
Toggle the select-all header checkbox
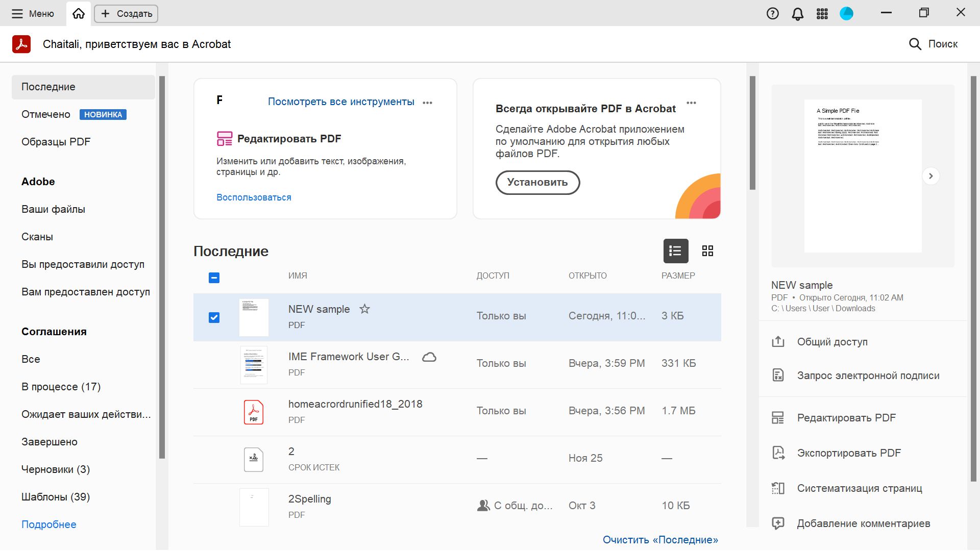pos(214,278)
